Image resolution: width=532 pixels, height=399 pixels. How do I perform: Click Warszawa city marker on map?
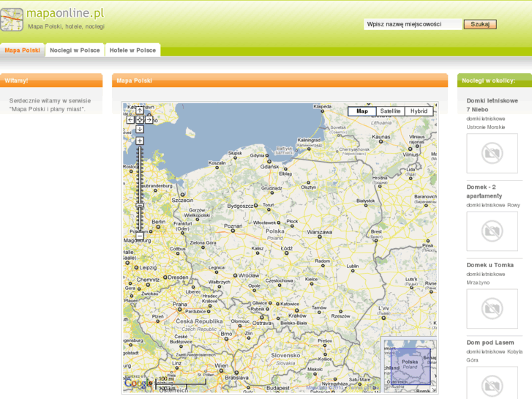[x=319, y=237]
